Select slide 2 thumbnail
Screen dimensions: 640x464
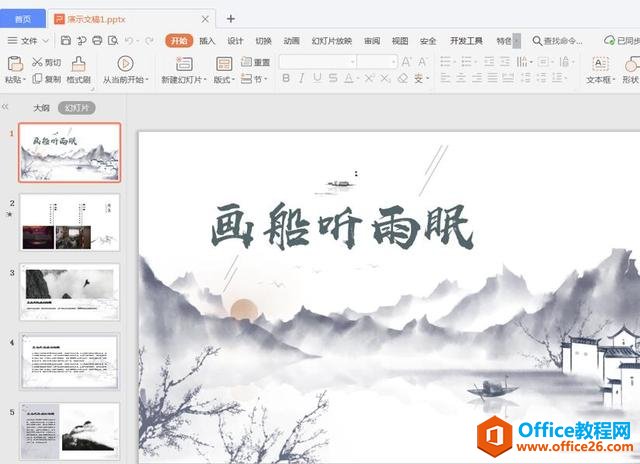[70, 222]
